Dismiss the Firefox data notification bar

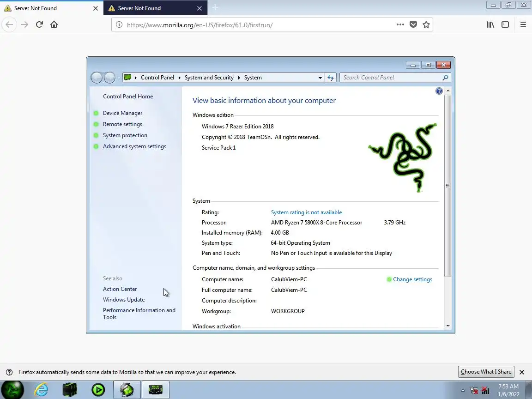click(x=522, y=372)
